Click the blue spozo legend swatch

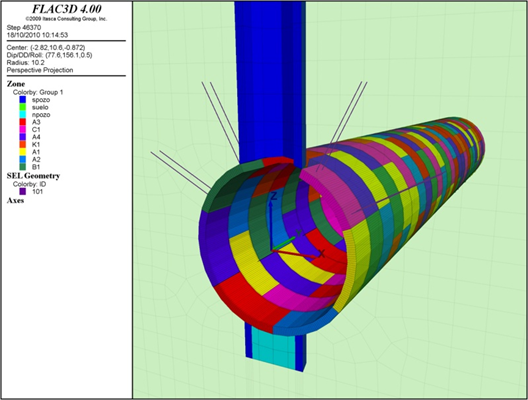click(x=23, y=100)
